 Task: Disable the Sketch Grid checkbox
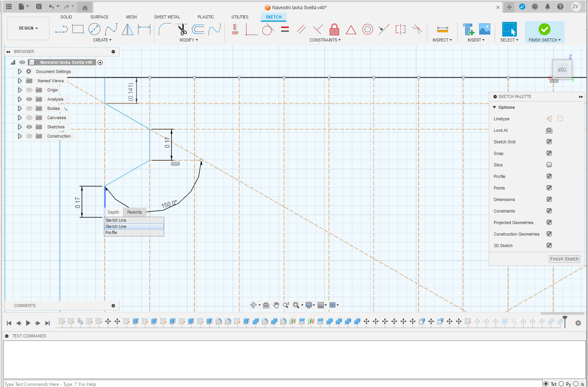point(549,142)
